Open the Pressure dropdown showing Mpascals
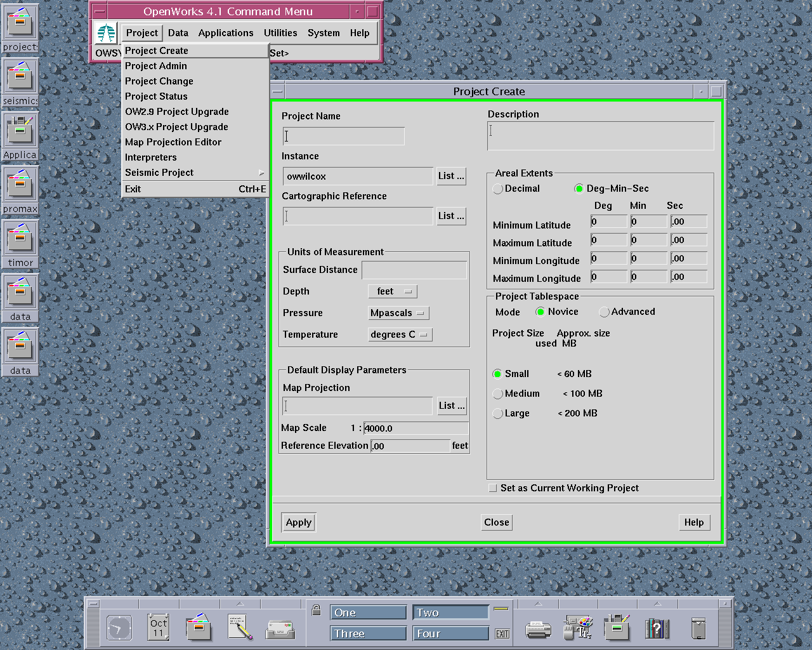The width and height of the screenshot is (812, 650). pyautogui.click(x=399, y=313)
